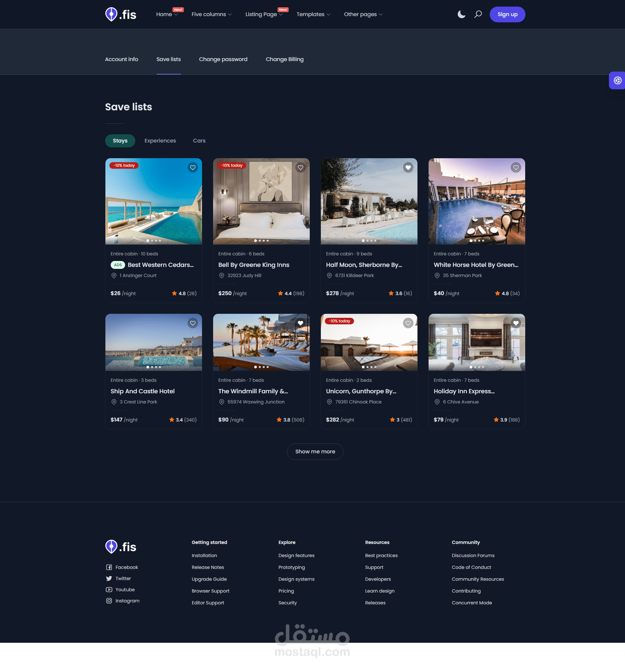Screen dimensions: 625x672
Task: Expand the Listing Page dropdown
Action: click(x=264, y=14)
